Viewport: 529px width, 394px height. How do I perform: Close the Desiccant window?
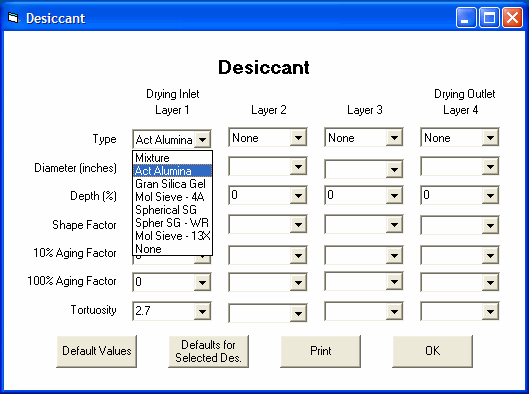(x=512, y=18)
